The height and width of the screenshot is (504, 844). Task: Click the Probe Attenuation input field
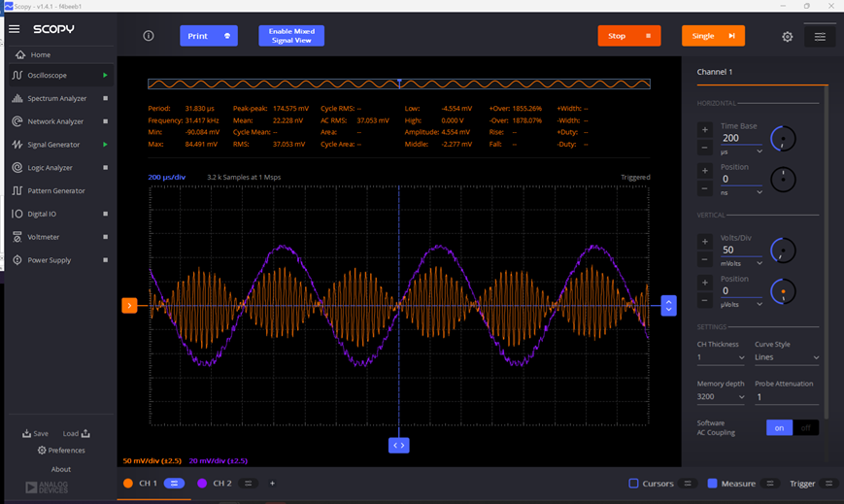coord(787,397)
